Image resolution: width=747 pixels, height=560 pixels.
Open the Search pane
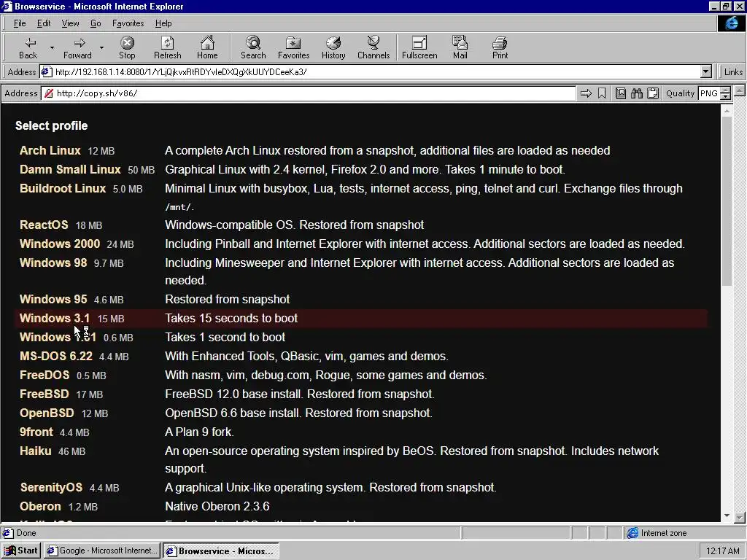253,47
